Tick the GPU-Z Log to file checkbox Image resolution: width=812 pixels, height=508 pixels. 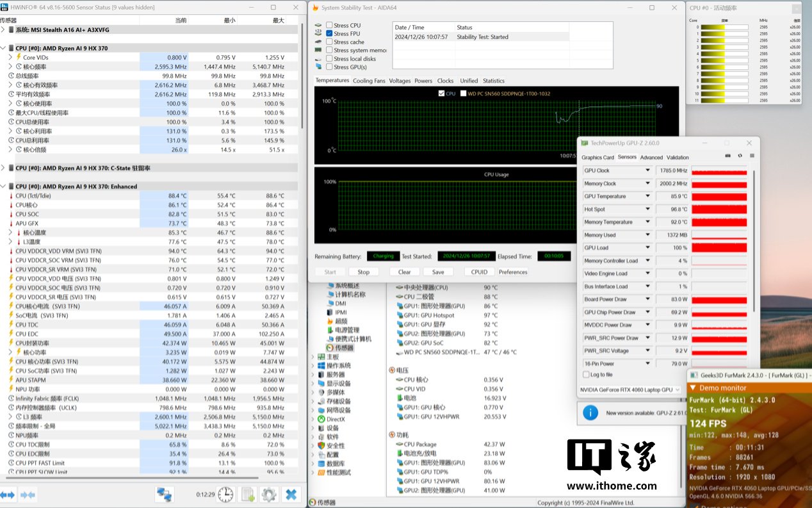[x=586, y=375]
